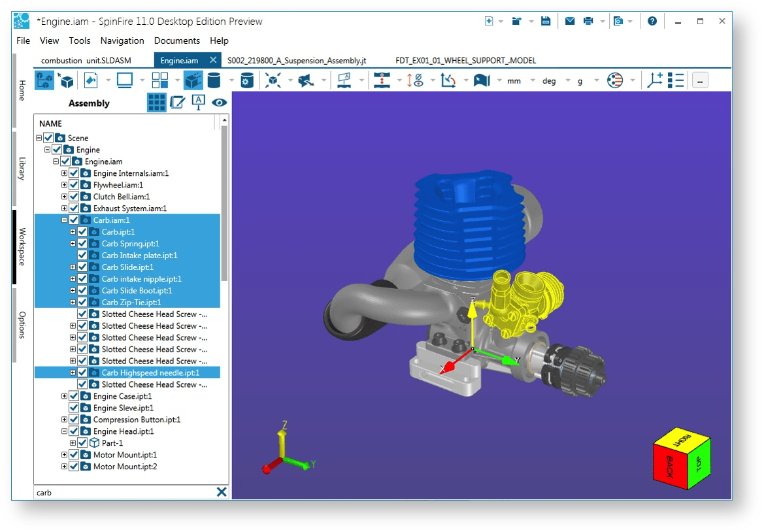764x532 pixels.
Task: Click the text annotation A icon
Action: coord(198,103)
